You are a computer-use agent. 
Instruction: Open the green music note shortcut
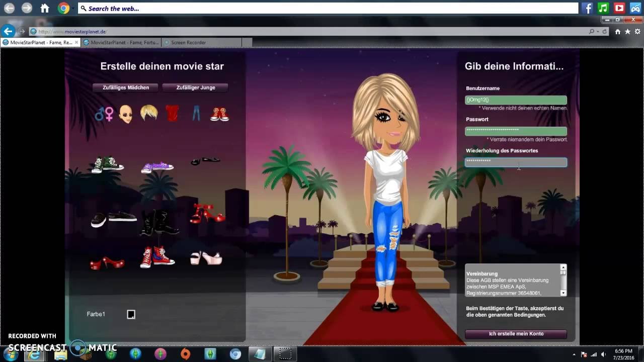[603, 8]
